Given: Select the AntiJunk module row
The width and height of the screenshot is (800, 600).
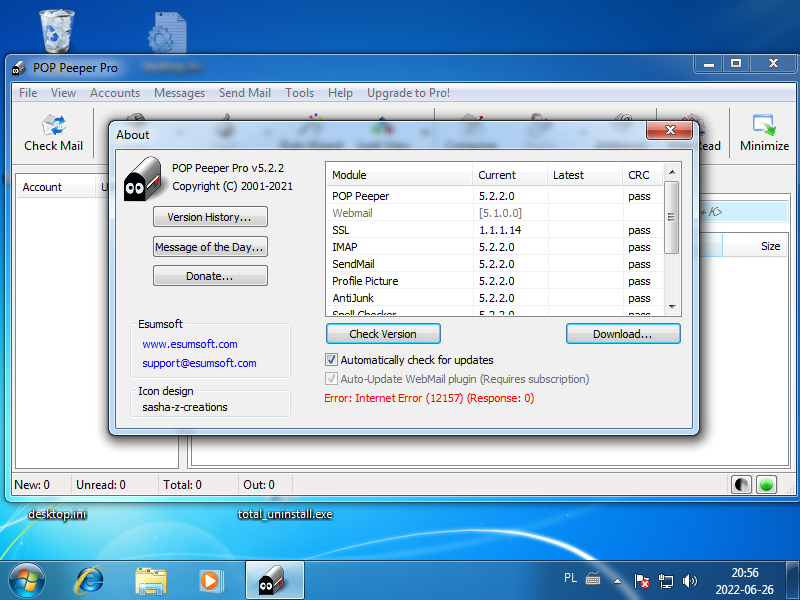Looking at the screenshot, I should [x=494, y=298].
